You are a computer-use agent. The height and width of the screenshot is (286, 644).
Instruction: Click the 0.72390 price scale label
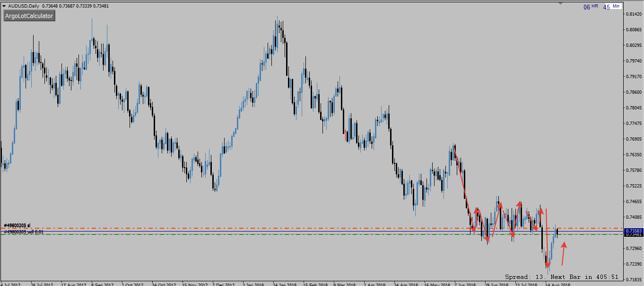634,264
